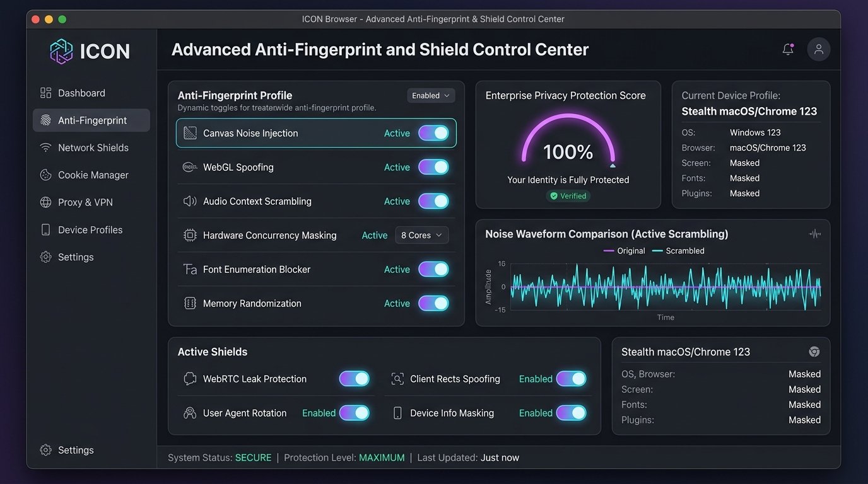Click the Client Rects Spoofing icon
This screenshot has width=868, height=484.
tap(397, 379)
